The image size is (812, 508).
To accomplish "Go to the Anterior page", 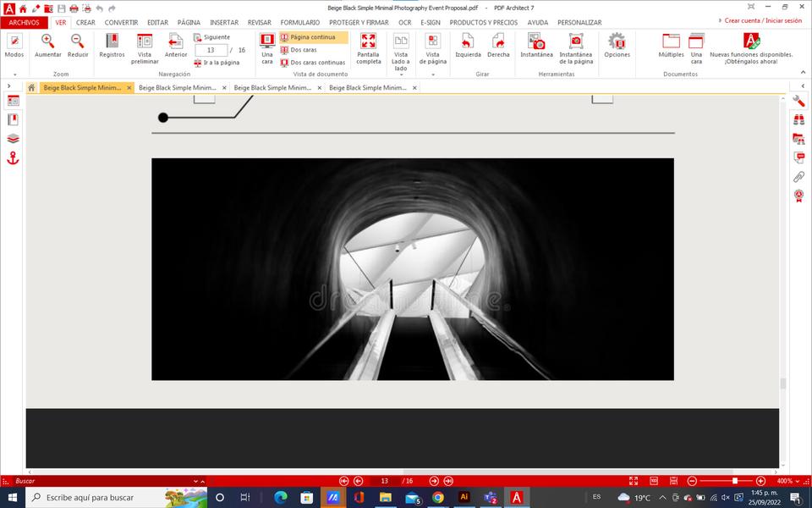I will click(x=176, y=46).
